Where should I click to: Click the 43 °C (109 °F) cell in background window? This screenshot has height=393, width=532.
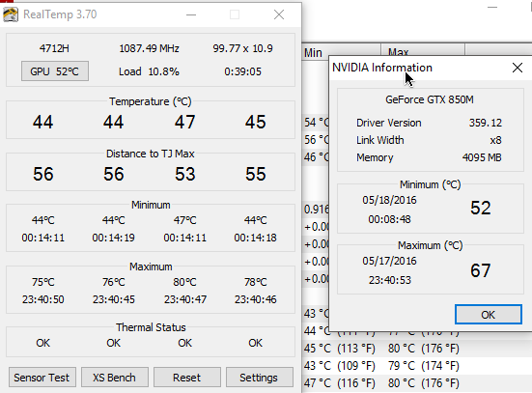pyautogui.click(x=340, y=366)
